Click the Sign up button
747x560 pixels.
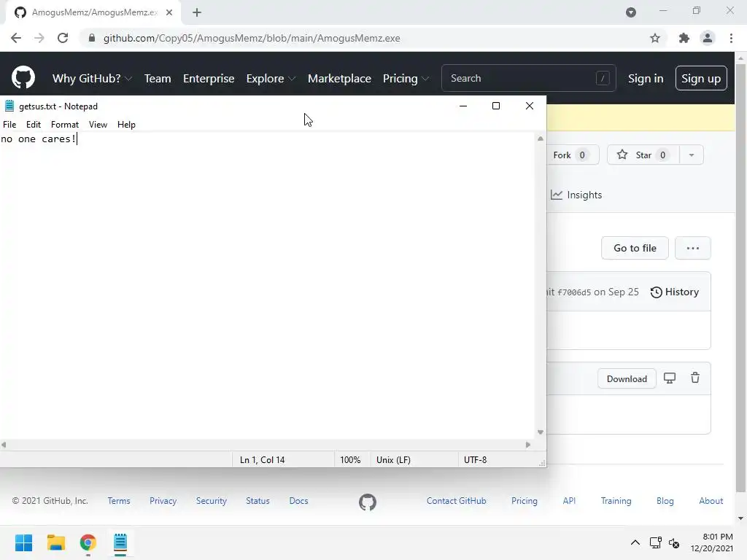click(x=701, y=78)
